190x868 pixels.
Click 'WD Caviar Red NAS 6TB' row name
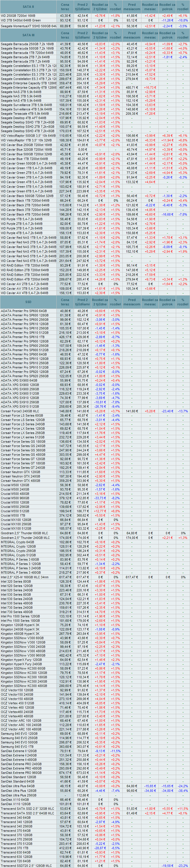tap(28, 261)
